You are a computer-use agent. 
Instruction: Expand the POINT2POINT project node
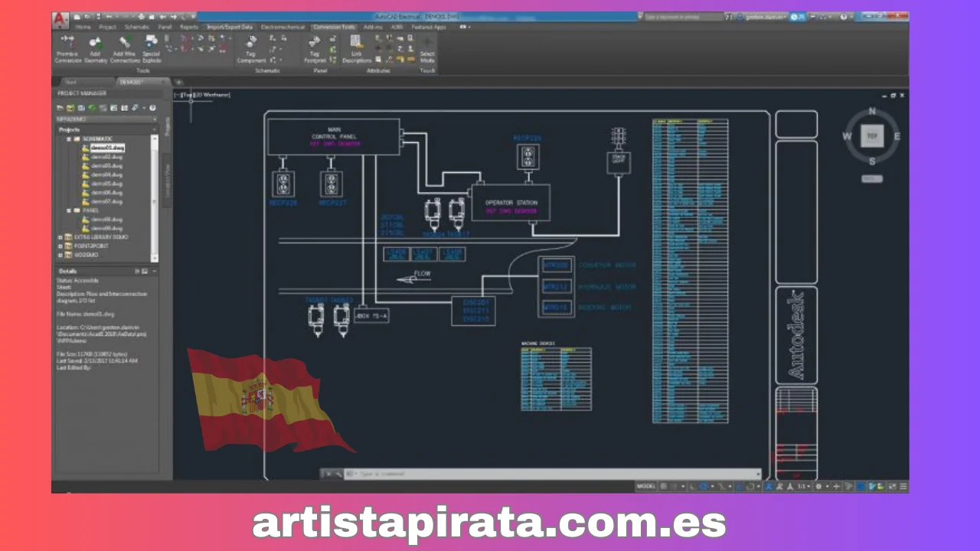[60, 246]
